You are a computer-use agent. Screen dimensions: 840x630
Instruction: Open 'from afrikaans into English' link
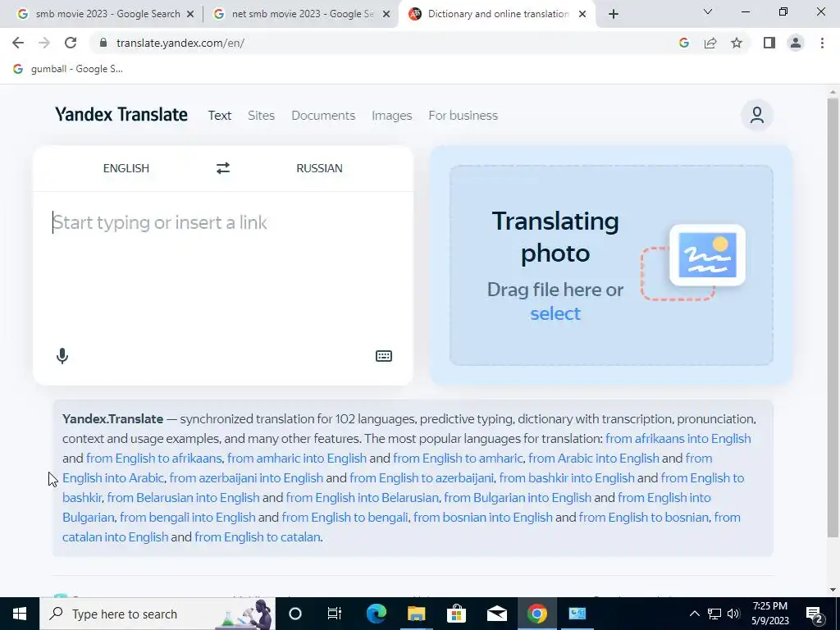(x=678, y=439)
